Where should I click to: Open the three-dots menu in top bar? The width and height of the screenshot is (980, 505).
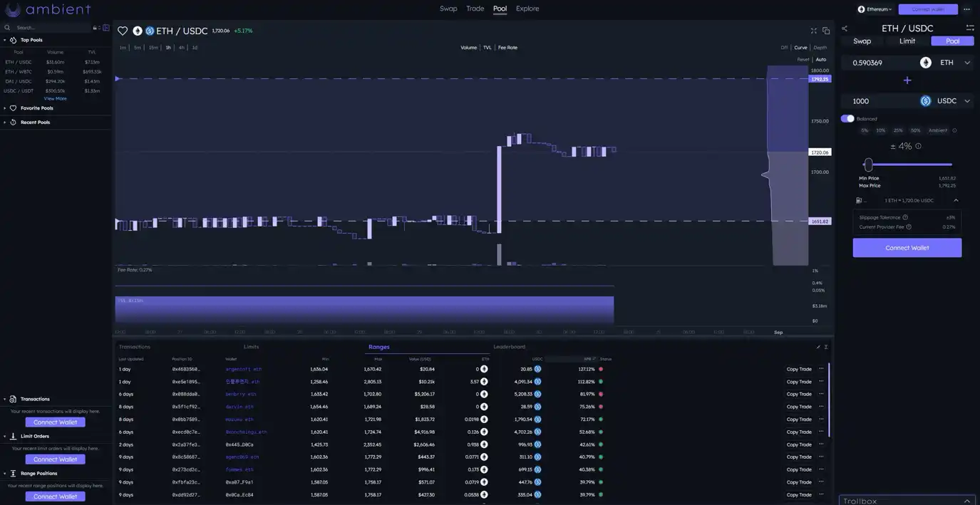[x=967, y=9]
